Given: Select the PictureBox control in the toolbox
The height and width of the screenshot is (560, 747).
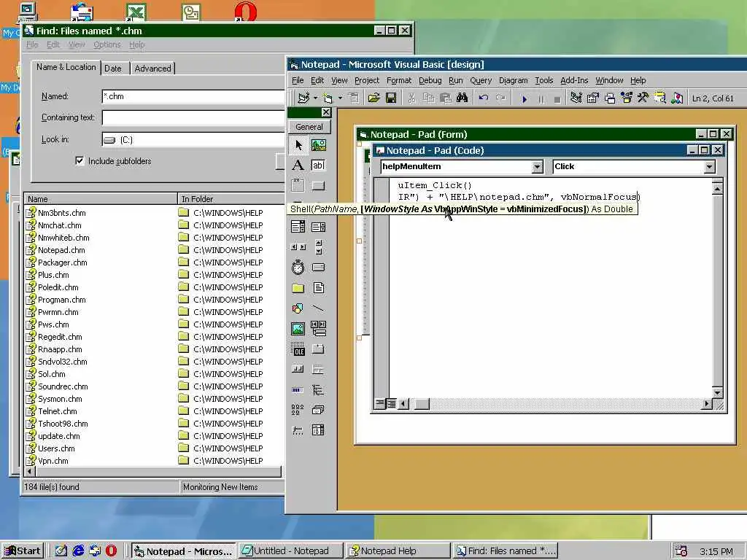Looking at the screenshot, I should [x=318, y=145].
